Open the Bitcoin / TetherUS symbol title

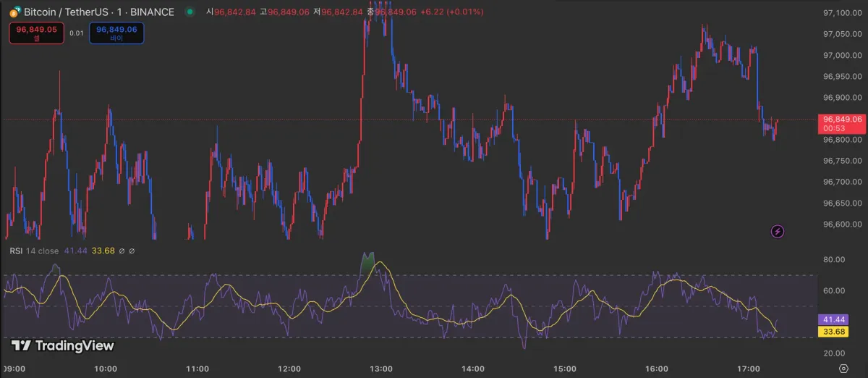(98, 12)
